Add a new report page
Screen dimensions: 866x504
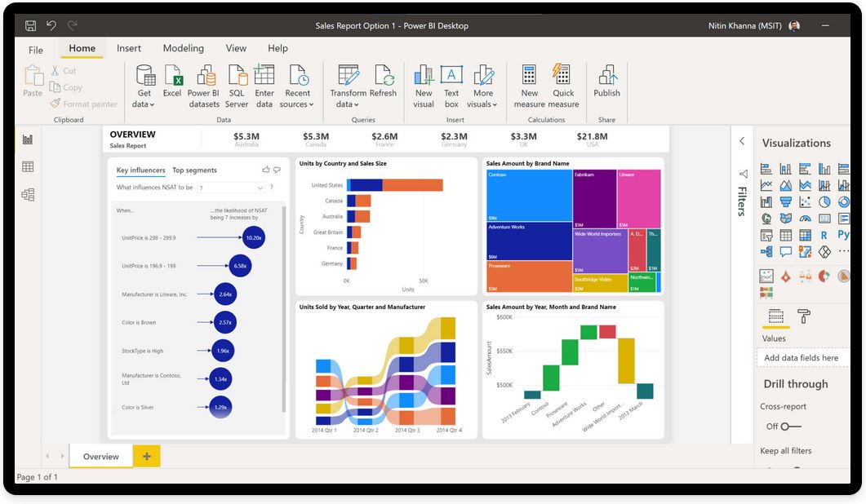(147, 456)
